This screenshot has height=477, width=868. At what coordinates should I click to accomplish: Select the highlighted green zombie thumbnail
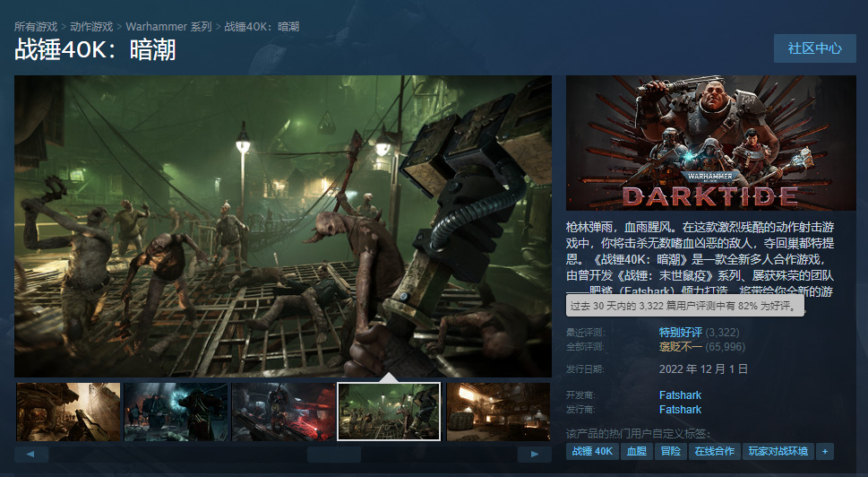[389, 412]
